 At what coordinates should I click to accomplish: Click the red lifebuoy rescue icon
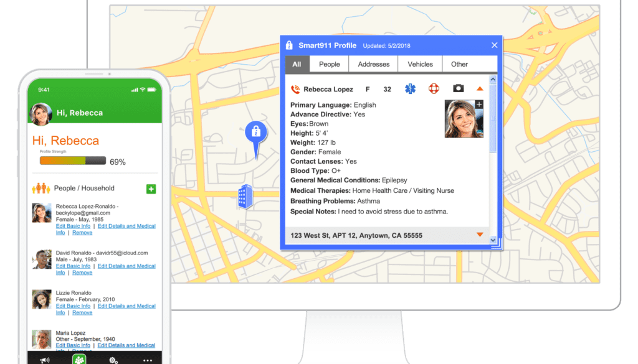coord(434,88)
